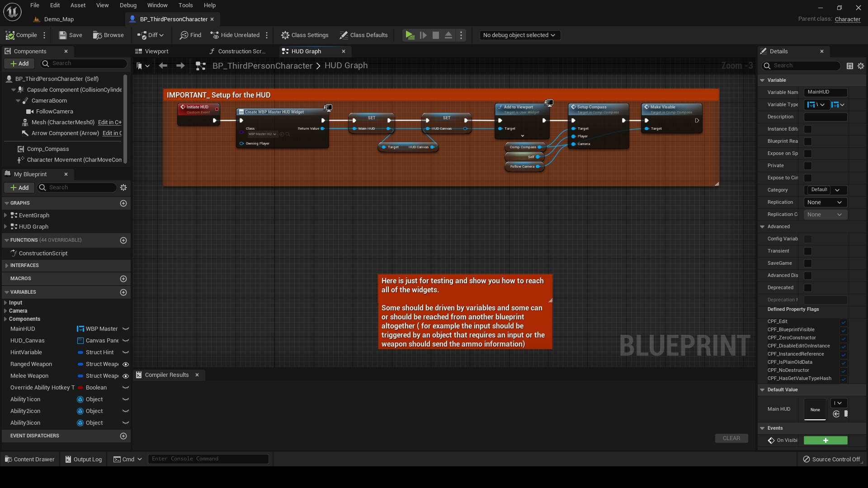The height and width of the screenshot is (488, 868).
Task: Open the Output Log
Action: coord(83,459)
